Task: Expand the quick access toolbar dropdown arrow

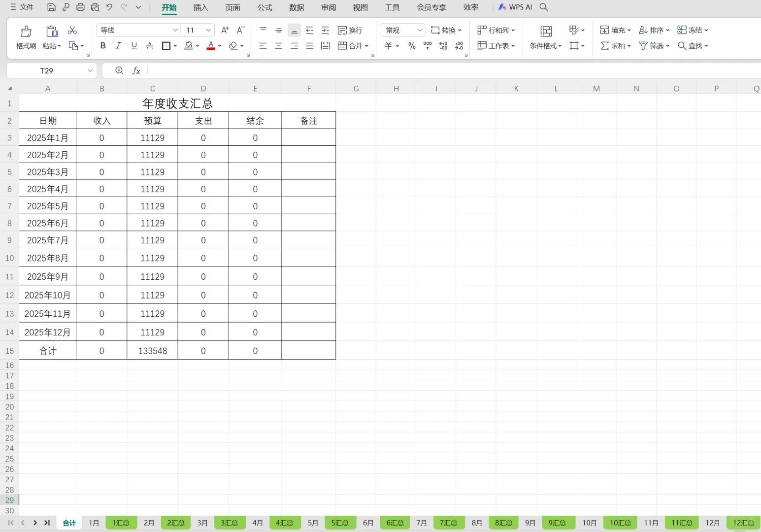Action: tap(138, 7)
